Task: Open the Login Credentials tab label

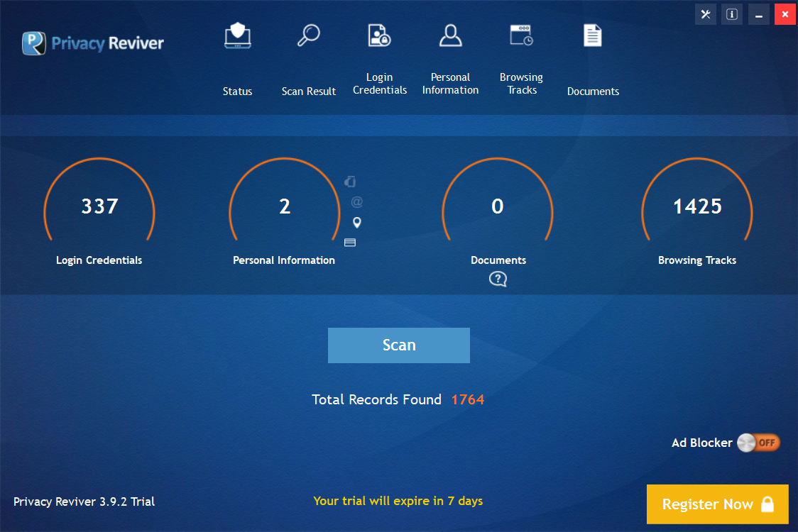Action: [380, 84]
